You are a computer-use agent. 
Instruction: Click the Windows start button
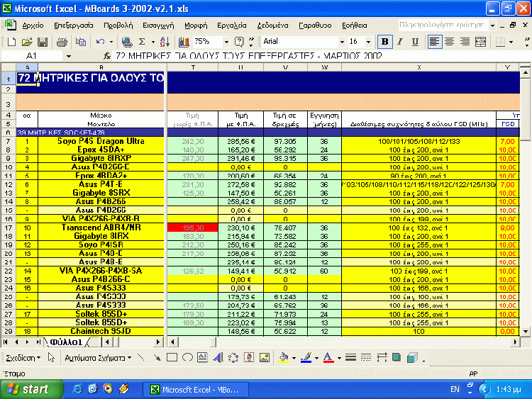(32, 389)
